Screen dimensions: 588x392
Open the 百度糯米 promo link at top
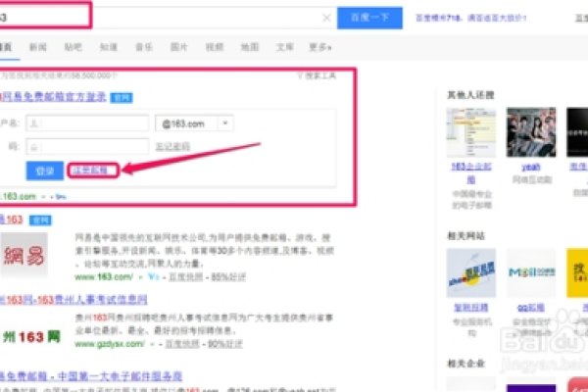pyautogui.click(x=470, y=18)
